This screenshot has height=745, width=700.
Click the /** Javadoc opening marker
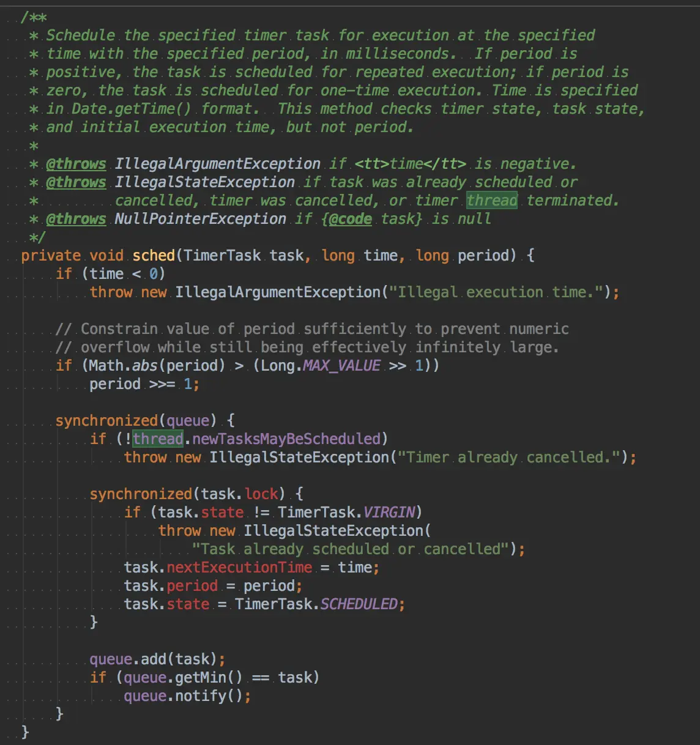coord(34,17)
